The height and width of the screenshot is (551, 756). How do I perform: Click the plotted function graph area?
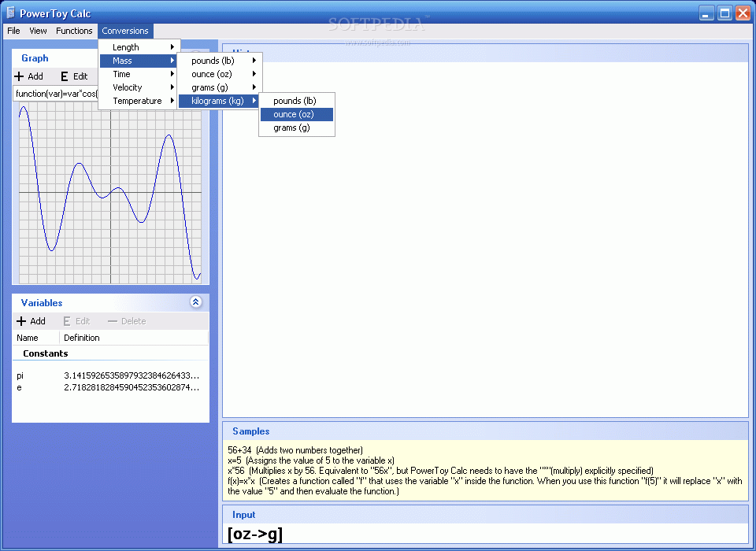pos(110,193)
